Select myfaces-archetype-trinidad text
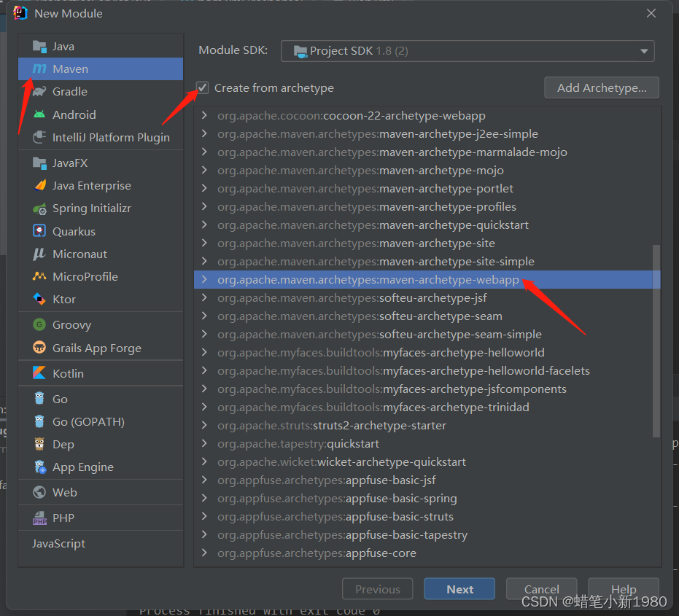The image size is (679, 616). pyautogui.click(x=373, y=408)
